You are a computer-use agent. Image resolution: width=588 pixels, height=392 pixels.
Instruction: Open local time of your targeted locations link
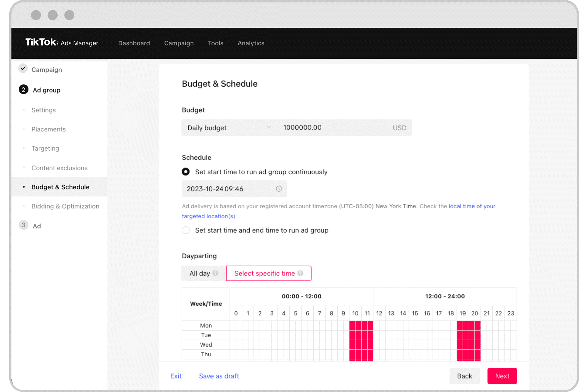point(471,206)
